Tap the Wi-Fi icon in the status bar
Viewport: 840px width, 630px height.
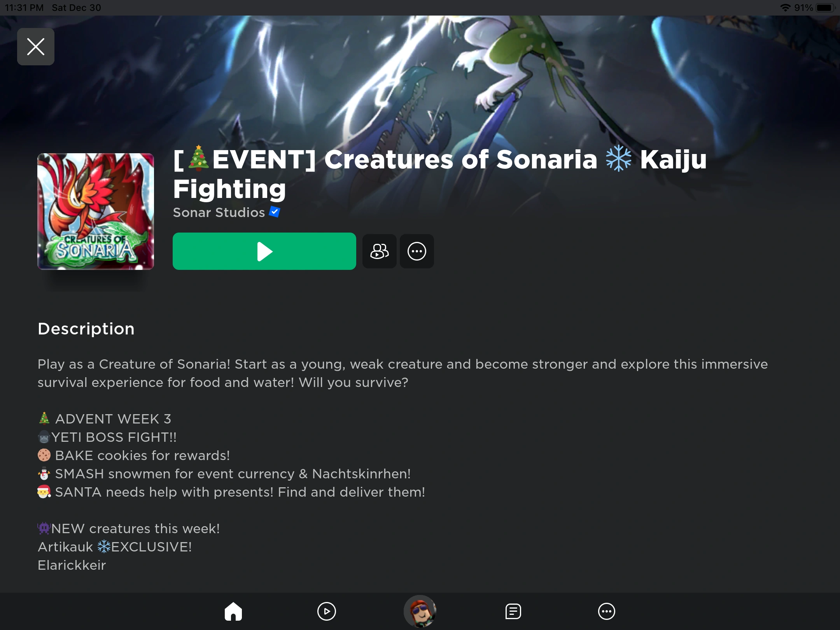(x=785, y=8)
